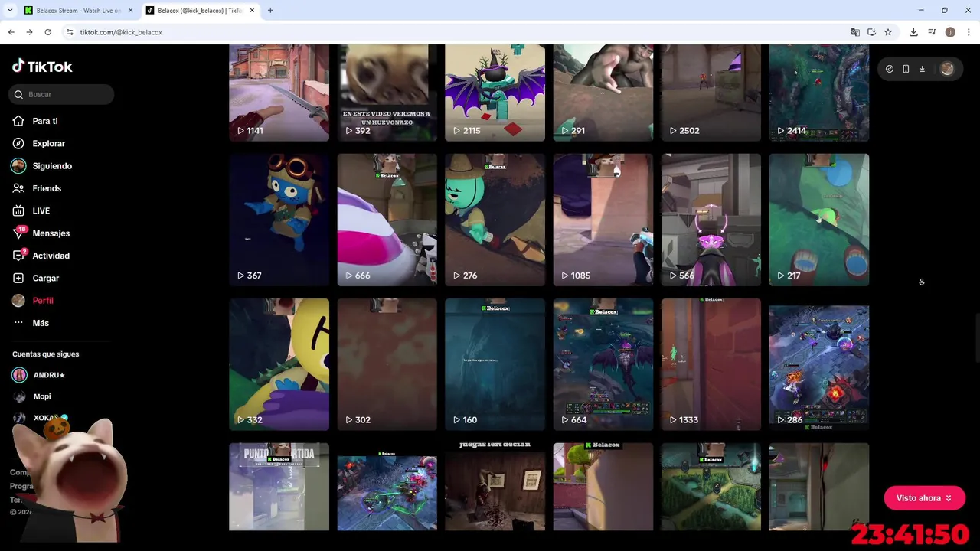Screen dimensions: 980x551
Task: Click the Visto ahora button
Action: coord(924,498)
